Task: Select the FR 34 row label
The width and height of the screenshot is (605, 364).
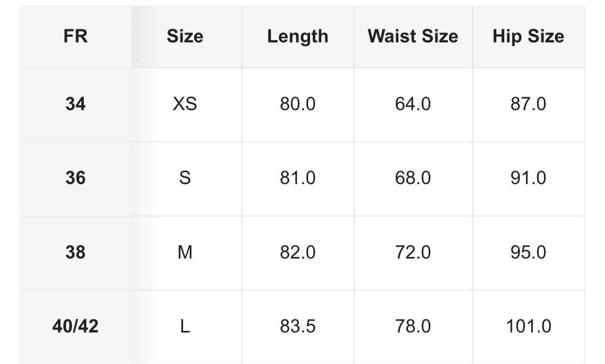Action: [75, 104]
